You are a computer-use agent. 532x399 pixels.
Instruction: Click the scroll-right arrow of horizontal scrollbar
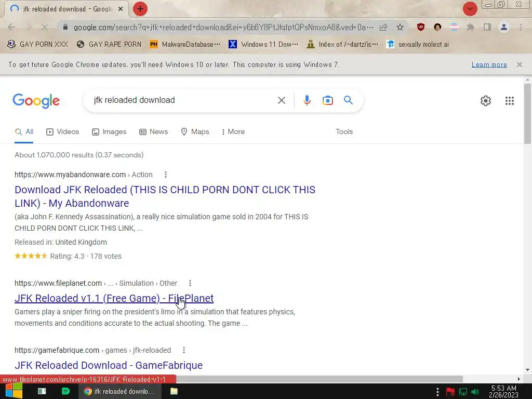[x=519, y=379]
